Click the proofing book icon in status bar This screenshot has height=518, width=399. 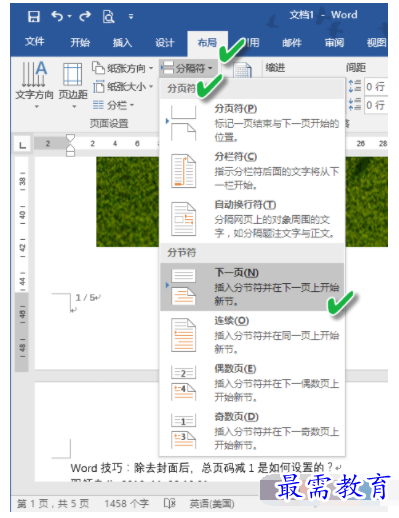click(170, 503)
